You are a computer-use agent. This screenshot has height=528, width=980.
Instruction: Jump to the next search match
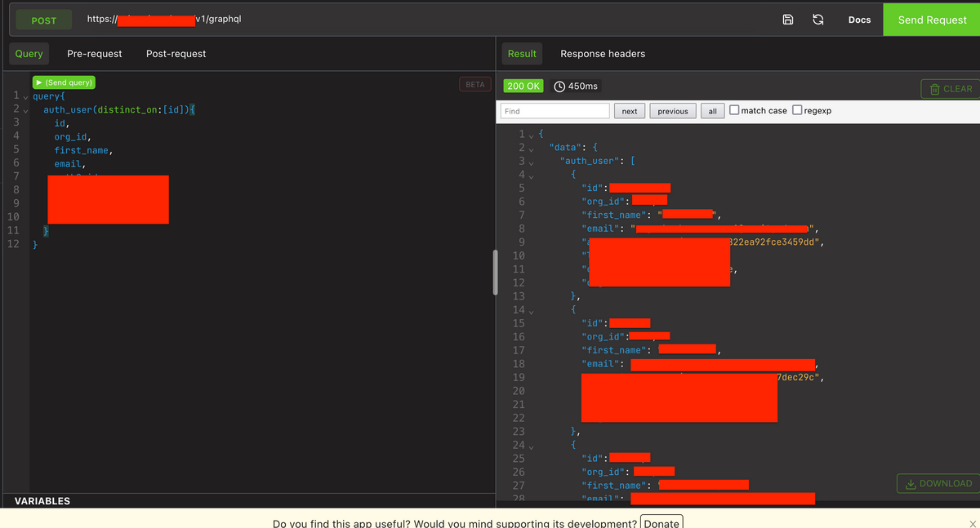[630, 111]
